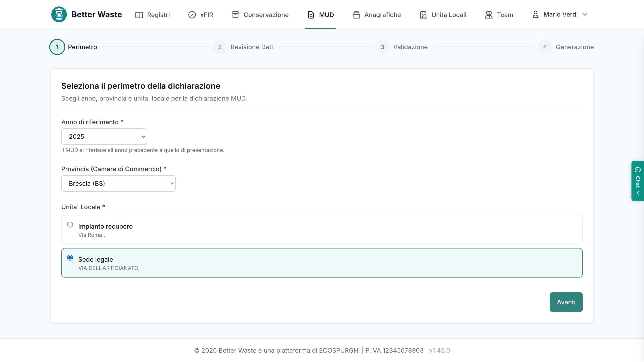
Task: Click the Anagrafiche icon in navbar
Action: coord(356,15)
